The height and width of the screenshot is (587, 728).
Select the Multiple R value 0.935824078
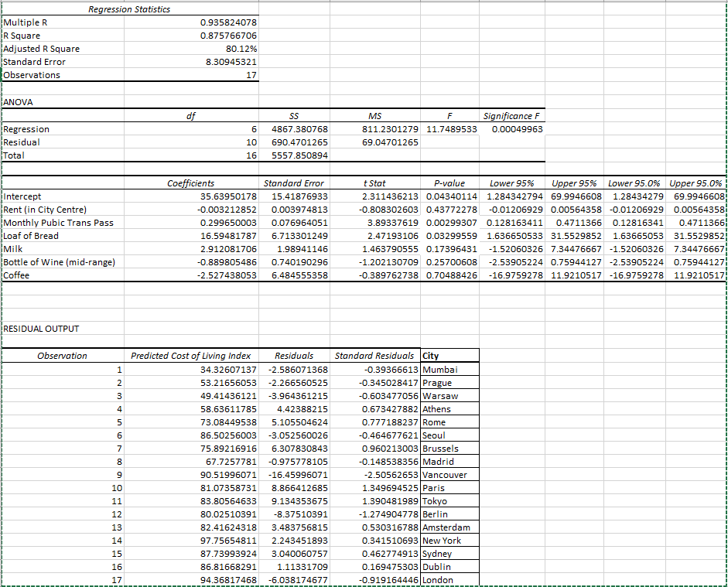click(x=191, y=22)
